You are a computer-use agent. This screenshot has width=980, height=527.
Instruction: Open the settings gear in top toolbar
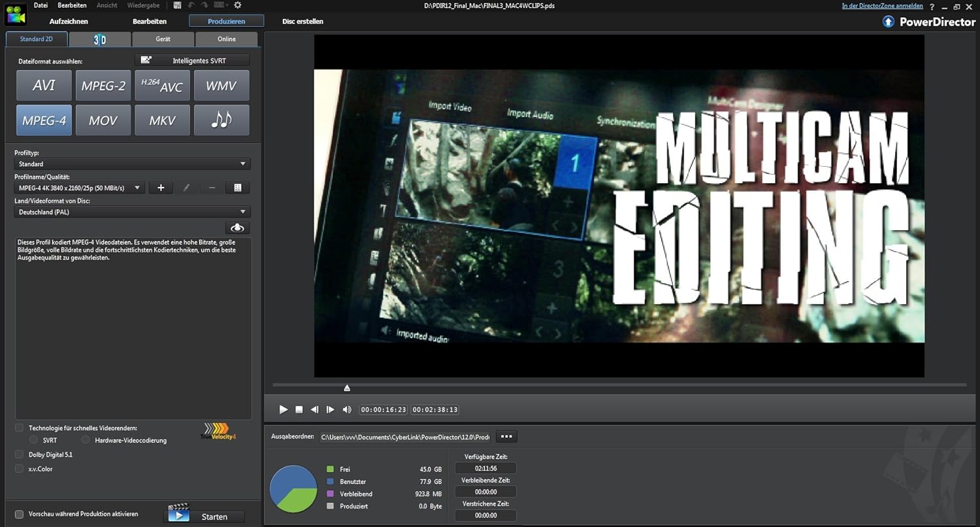point(238,5)
